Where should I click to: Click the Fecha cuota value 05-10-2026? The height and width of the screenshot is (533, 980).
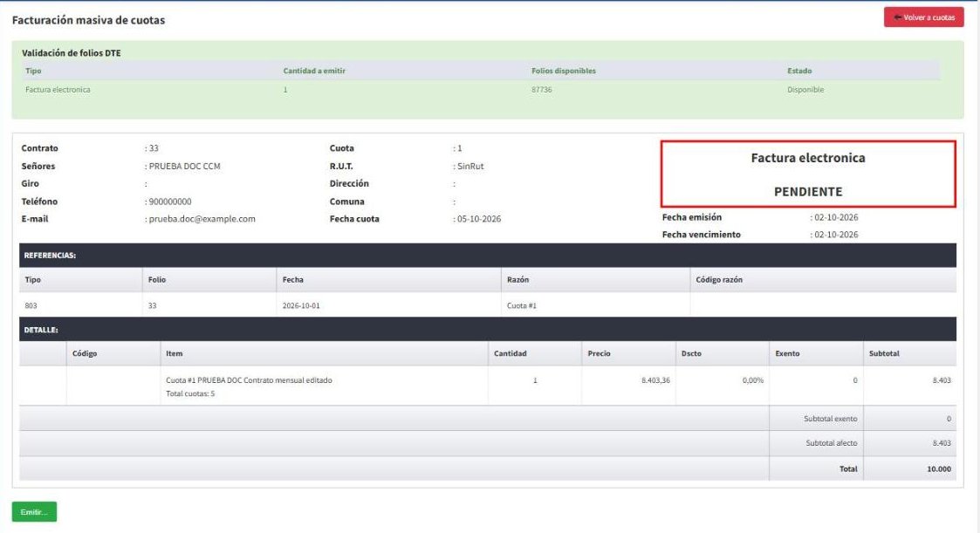pyautogui.click(x=479, y=219)
